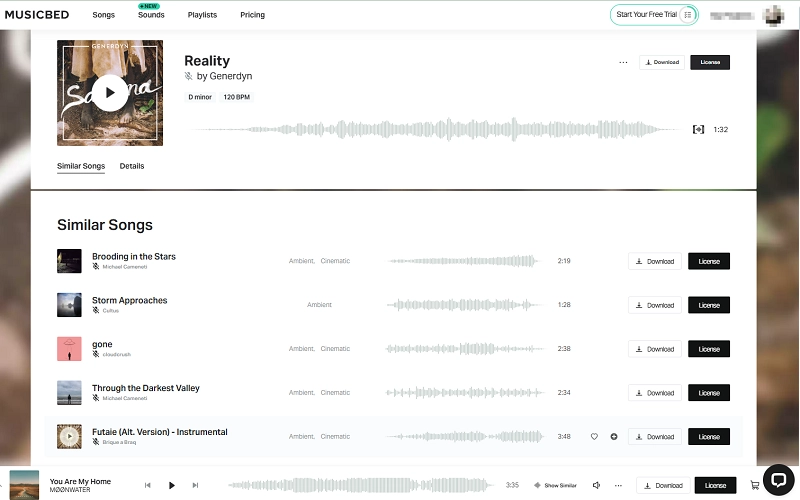This screenshot has width=800, height=500.
Task: Click Cinematic genre for gone
Action: click(335, 349)
